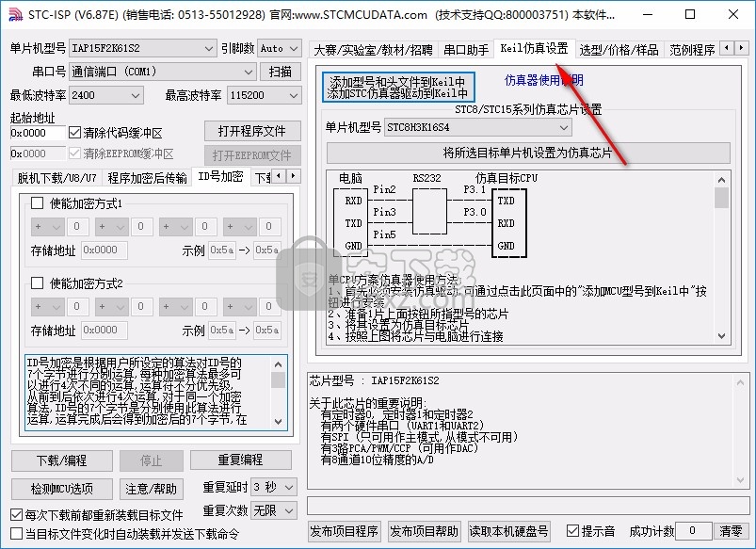Click 注意/帮助 button

pyautogui.click(x=152, y=489)
